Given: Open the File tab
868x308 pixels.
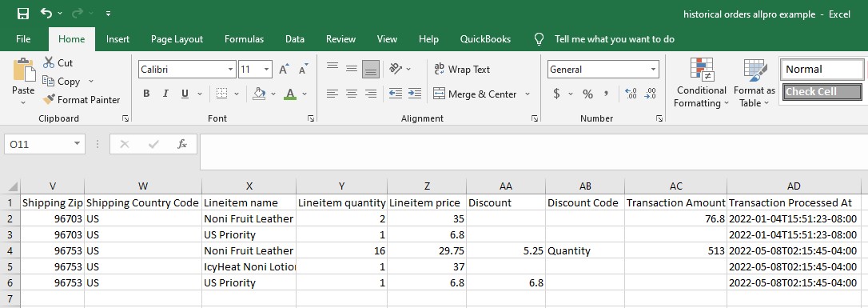Looking at the screenshot, I should (23, 39).
